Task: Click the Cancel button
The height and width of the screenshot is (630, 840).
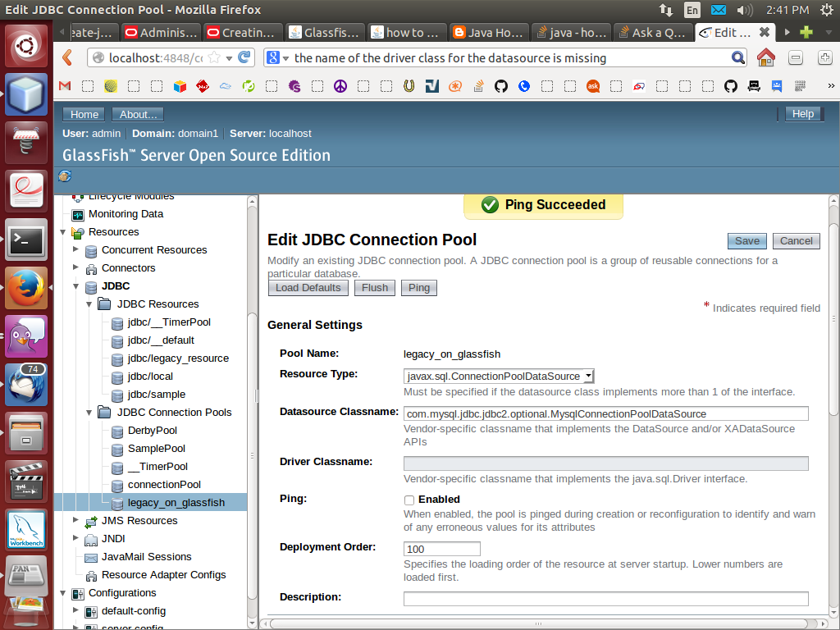Action: point(796,241)
